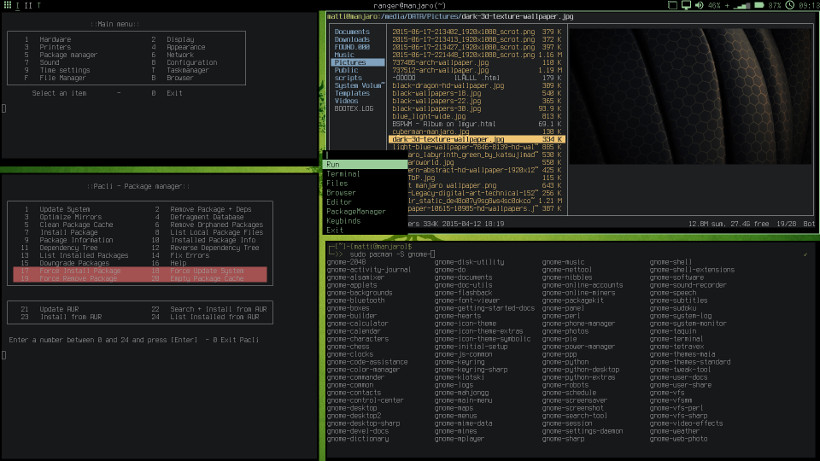Click Package manager in Main menu
The height and width of the screenshot is (461, 820).
click(x=69, y=55)
